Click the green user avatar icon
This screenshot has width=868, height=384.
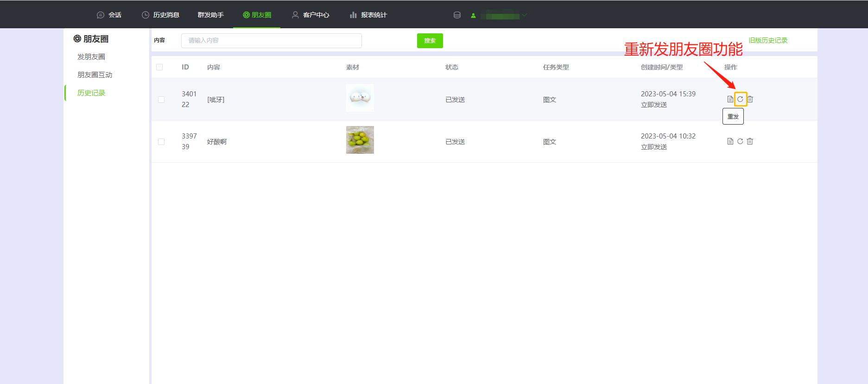coord(473,15)
